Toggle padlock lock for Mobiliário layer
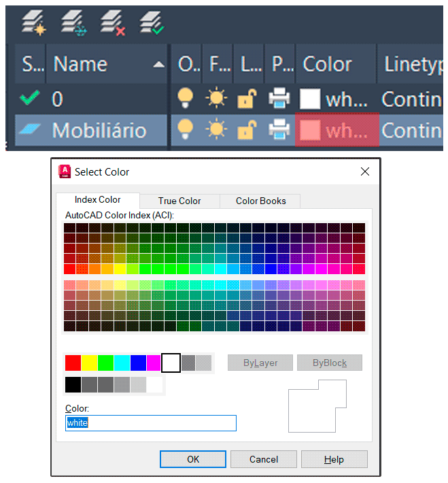The height and width of the screenshot is (483, 448). [247, 129]
